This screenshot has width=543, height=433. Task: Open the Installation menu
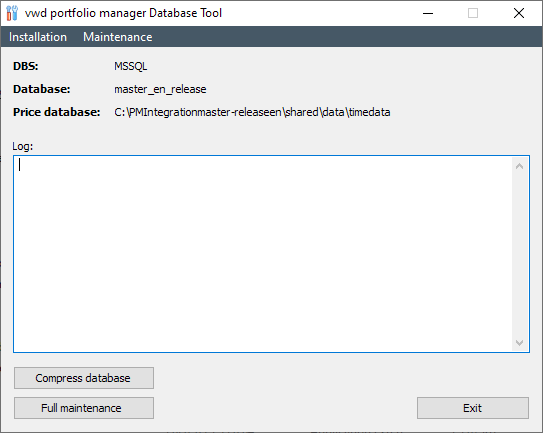[38, 37]
